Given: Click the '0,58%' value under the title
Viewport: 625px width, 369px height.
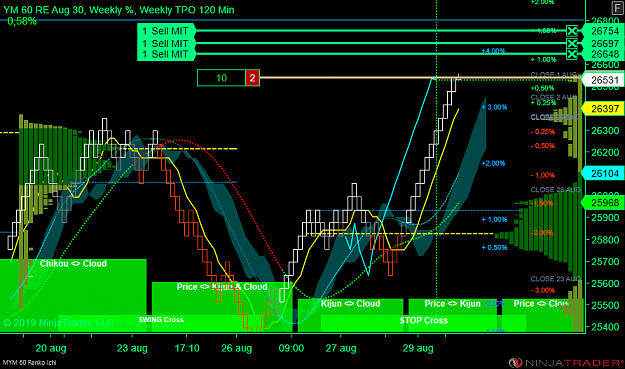Looking at the screenshot, I should pyautogui.click(x=22, y=21).
